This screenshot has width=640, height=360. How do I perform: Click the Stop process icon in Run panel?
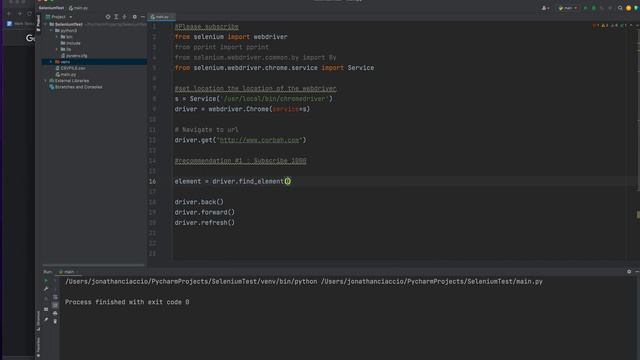(46, 299)
